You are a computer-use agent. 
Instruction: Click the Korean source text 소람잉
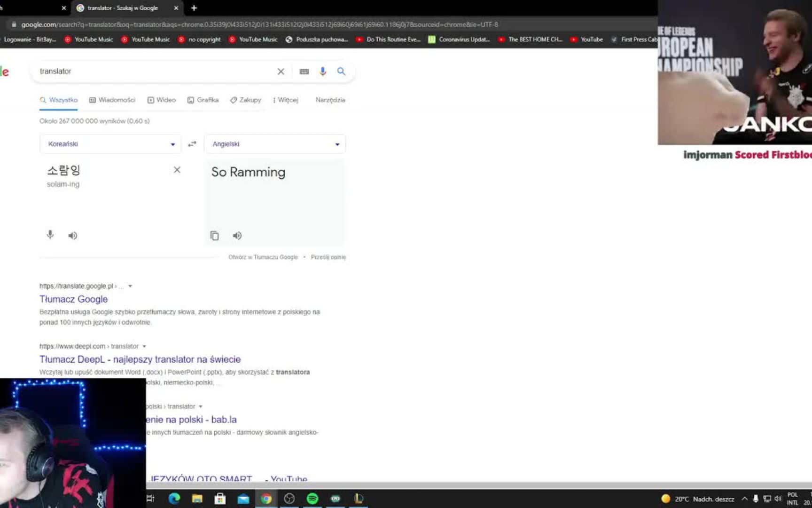(x=63, y=170)
